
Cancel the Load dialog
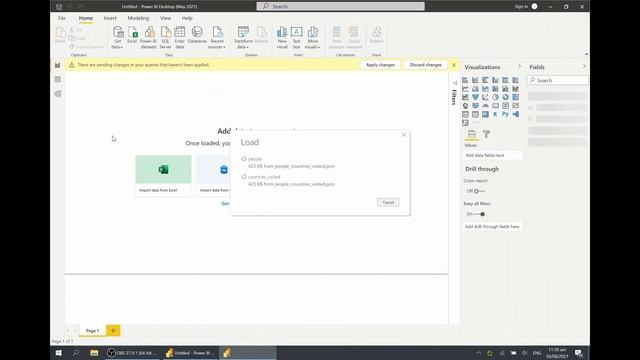tap(388, 202)
